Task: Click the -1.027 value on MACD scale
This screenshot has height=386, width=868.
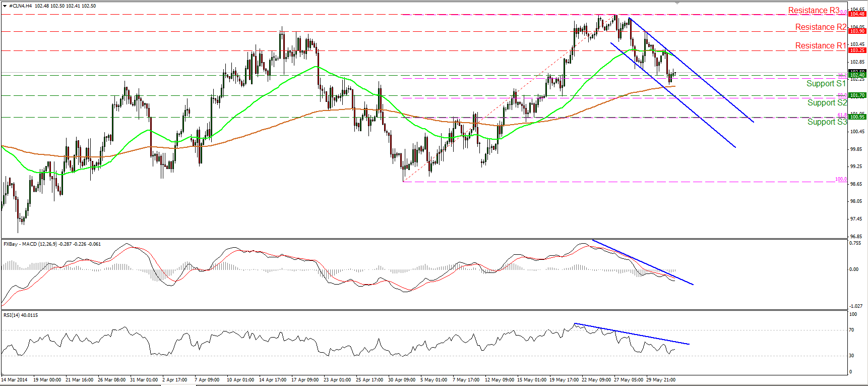Action: 856,306
